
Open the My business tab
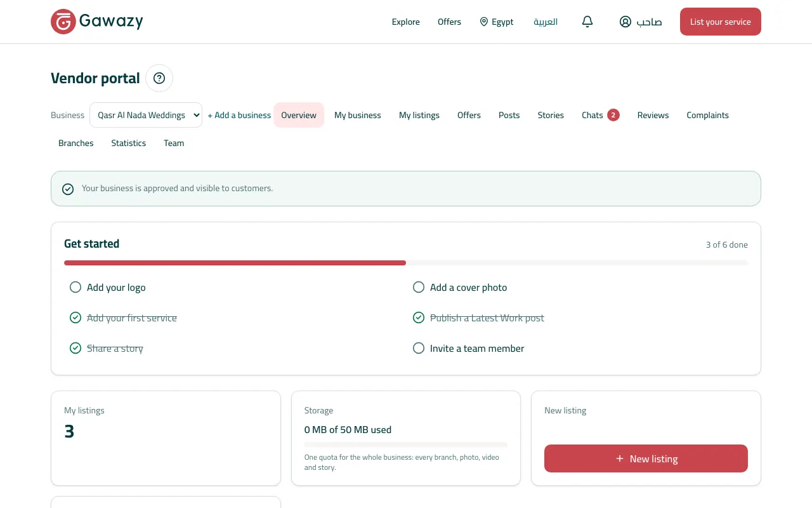coord(358,115)
